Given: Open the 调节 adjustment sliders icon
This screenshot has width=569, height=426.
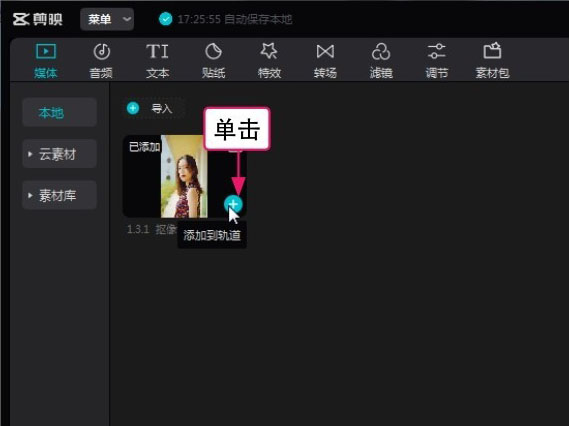Looking at the screenshot, I should pos(437,52).
